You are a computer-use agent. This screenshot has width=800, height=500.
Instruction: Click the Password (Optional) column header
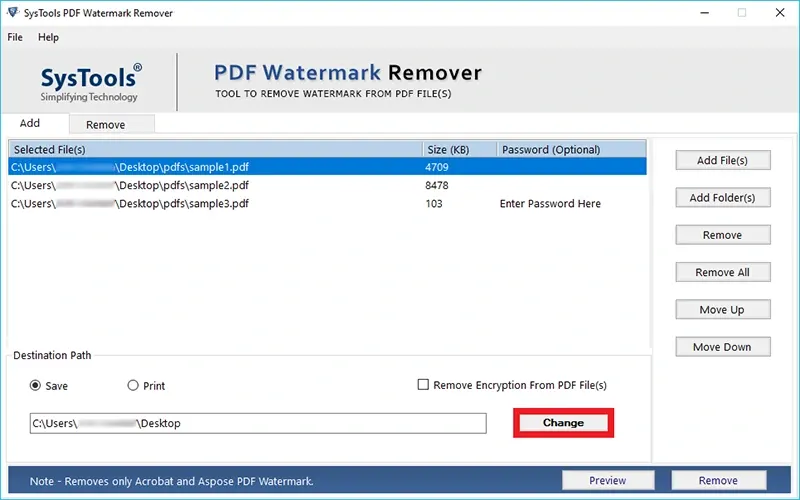click(x=571, y=149)
